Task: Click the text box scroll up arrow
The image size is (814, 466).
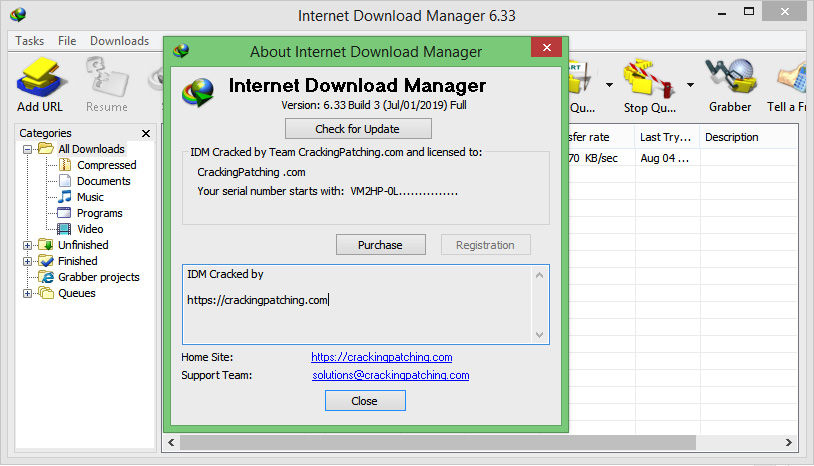Action: click(x=539, y=275)
